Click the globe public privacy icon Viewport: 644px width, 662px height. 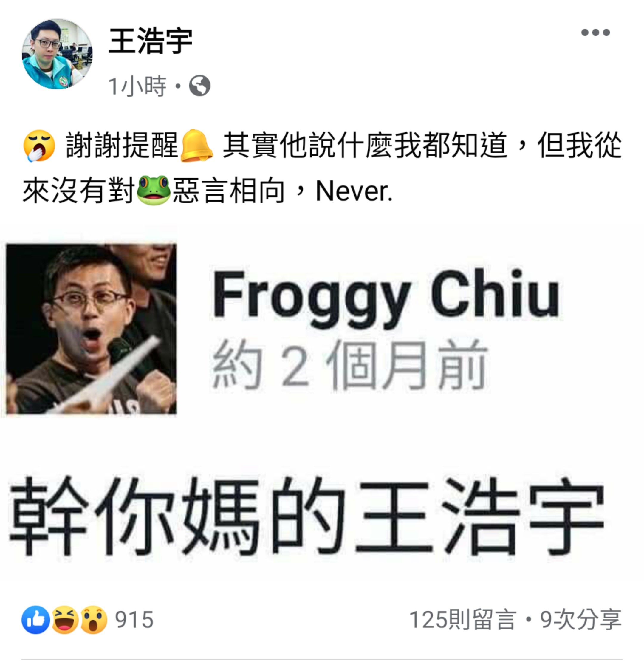coord(199,86)
